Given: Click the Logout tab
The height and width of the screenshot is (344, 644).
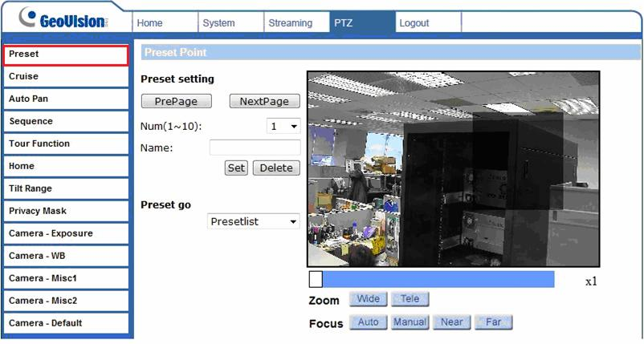Looking at the screenshot, I should pos(428,22).
